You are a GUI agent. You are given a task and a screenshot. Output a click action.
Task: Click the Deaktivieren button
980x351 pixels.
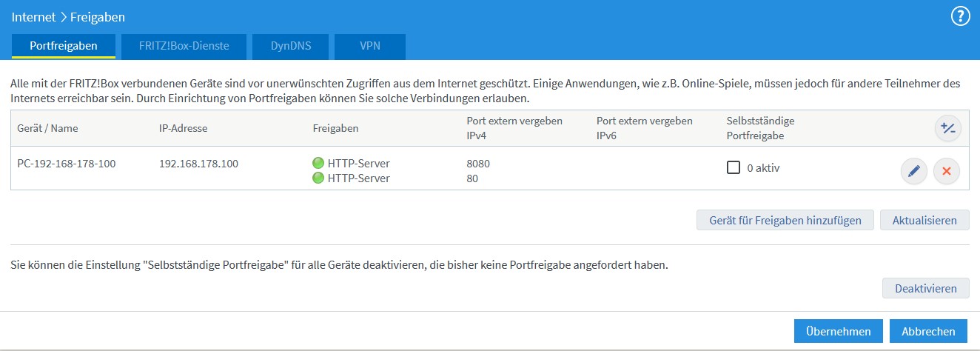925,288
